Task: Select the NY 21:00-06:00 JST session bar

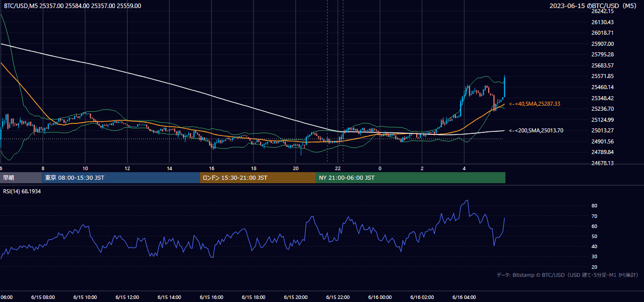Action: tap(411, 178)
